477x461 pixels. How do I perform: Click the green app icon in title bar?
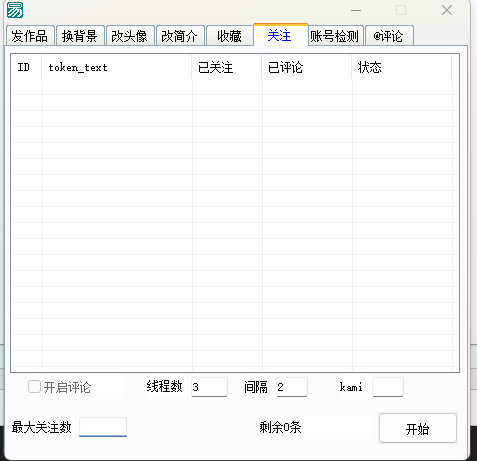tap(15, 10)
